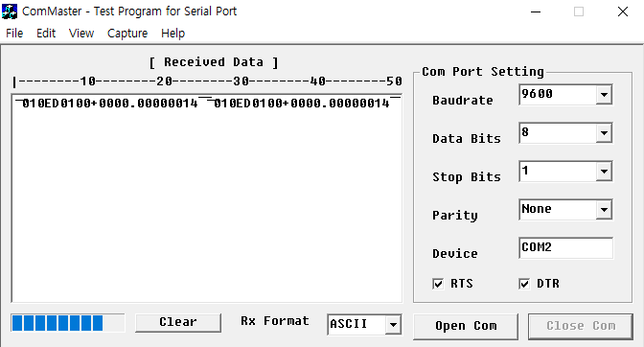Open the Edit menu
This screenshot has width=644, height=347.
click(x=46, y=34)
